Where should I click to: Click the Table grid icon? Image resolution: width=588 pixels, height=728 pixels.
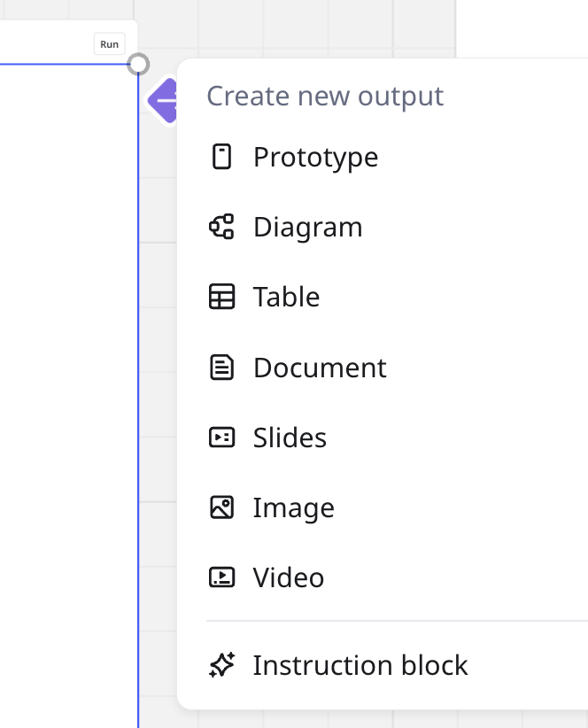221,297
